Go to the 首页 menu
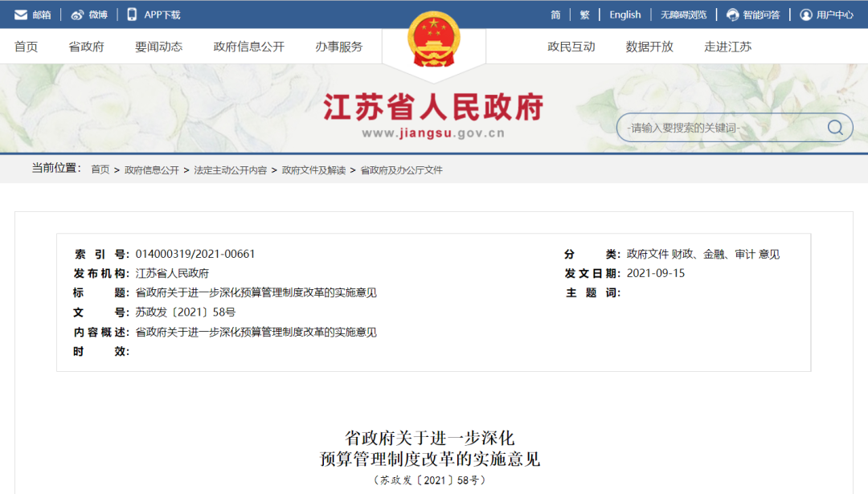The height and width of the screenshot is (494, 868). pyautogui.click(x=26, y=47)
